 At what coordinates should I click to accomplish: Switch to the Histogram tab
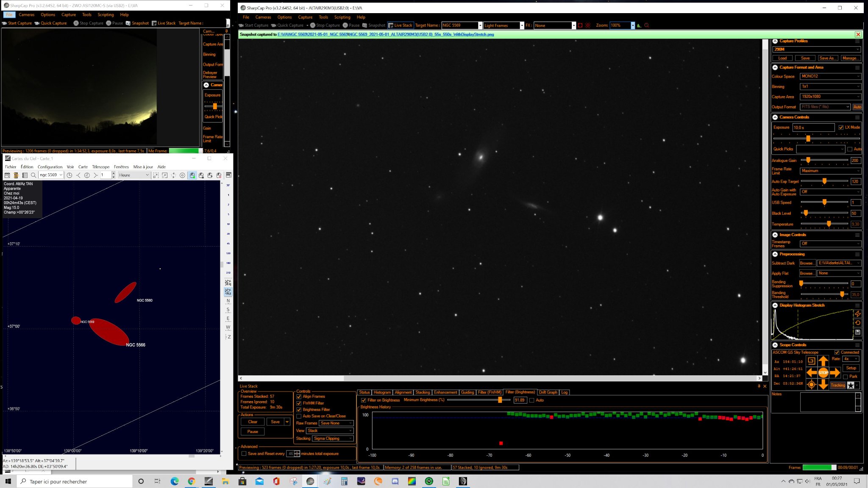382,392
